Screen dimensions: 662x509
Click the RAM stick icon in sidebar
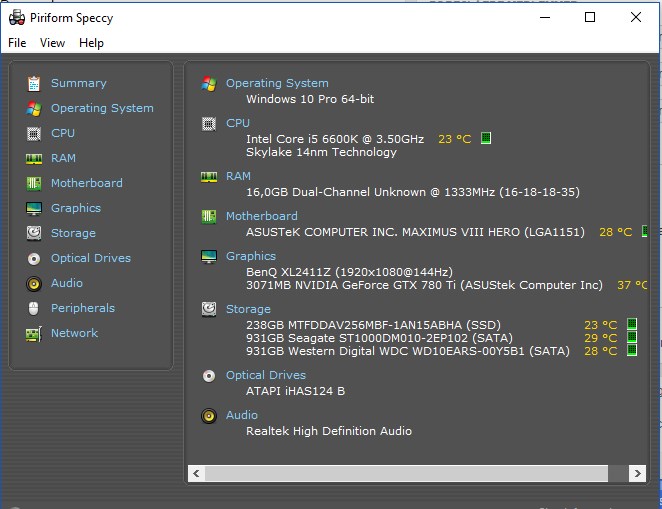pos(34,159)
